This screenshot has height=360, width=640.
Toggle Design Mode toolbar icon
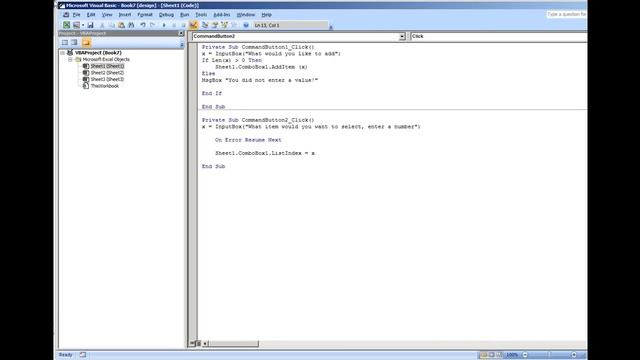pyautogui.click(x=193, y=25)
